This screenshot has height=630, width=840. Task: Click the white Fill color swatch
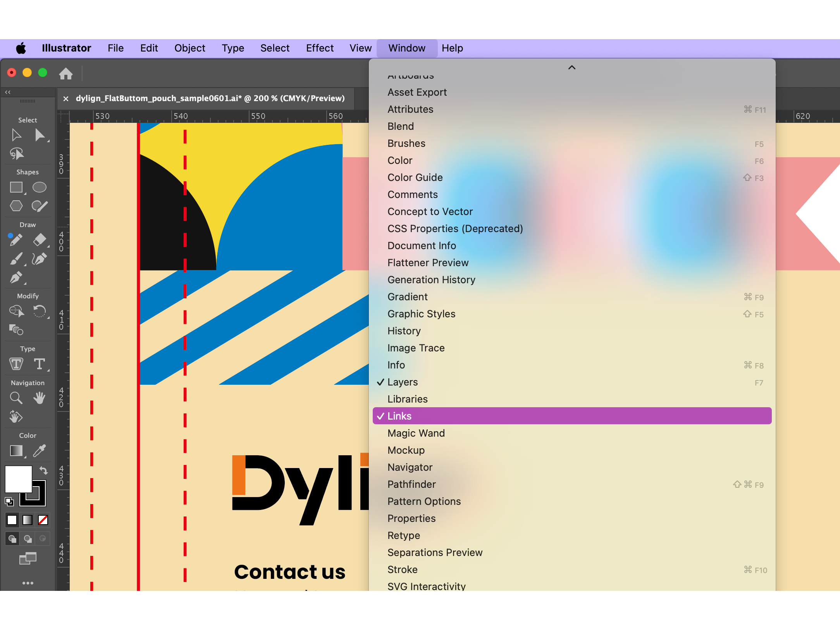tap(18, 479)
